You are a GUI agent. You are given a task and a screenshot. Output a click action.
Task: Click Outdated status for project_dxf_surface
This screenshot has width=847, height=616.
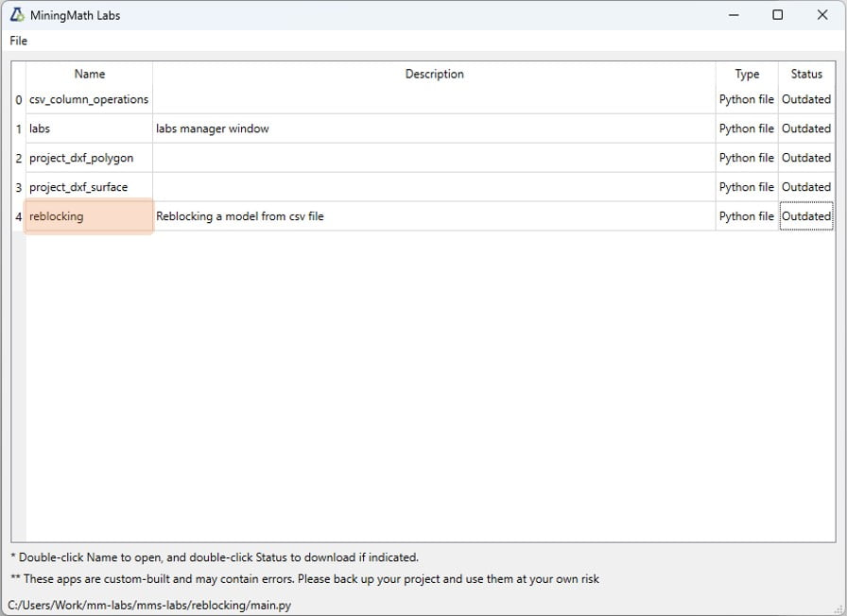pos(805,187)
